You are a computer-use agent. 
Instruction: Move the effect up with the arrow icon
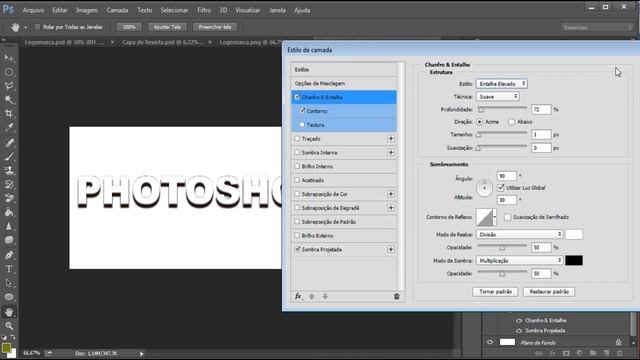(312, 296)
